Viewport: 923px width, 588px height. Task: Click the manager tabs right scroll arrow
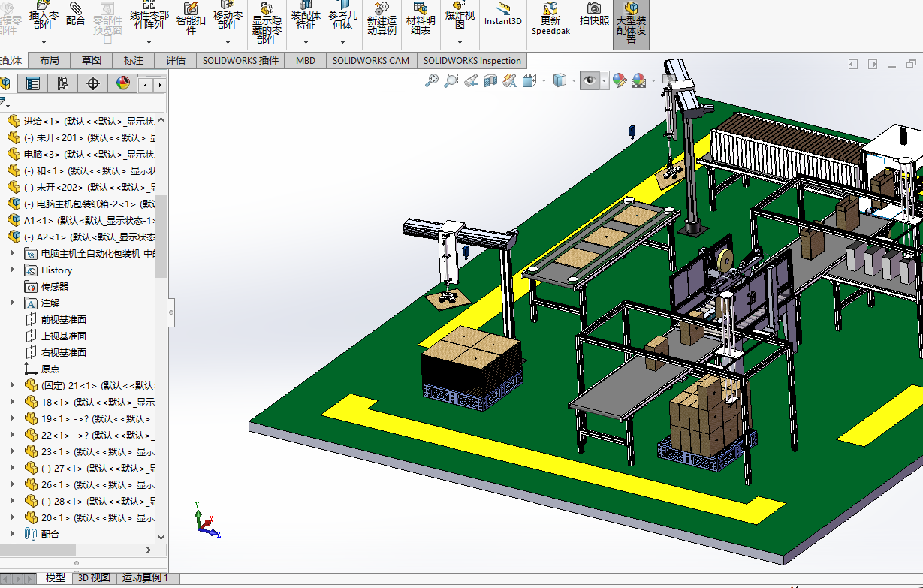[x=159, y=84]
